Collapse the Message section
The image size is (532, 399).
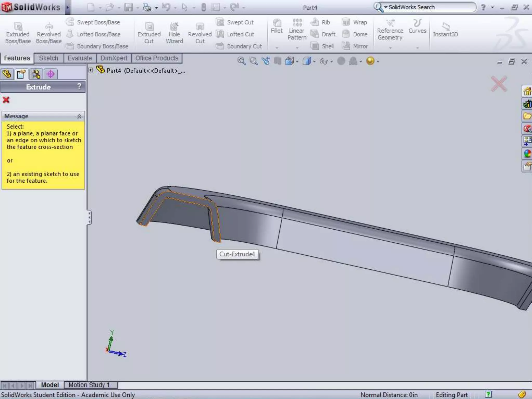[x=79, y=116]
